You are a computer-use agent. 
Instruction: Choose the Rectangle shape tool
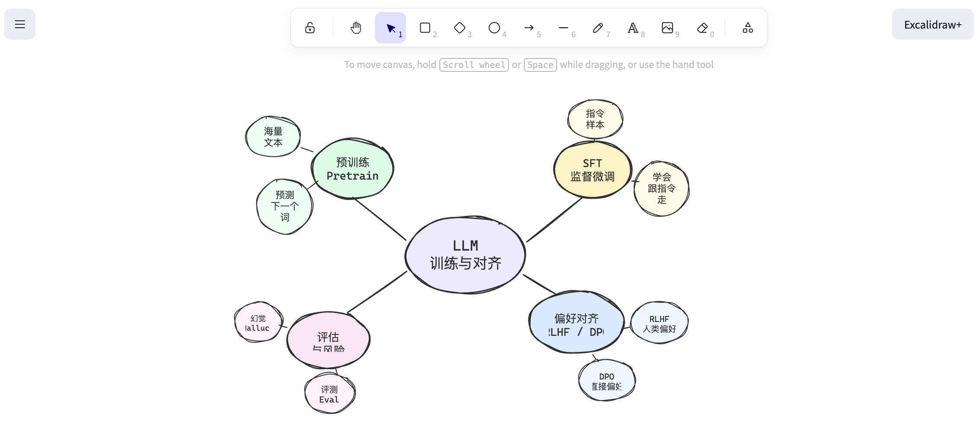425,28
